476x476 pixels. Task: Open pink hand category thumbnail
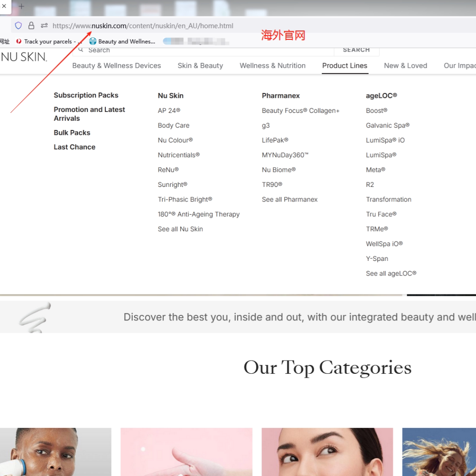(x=186, y=452)
